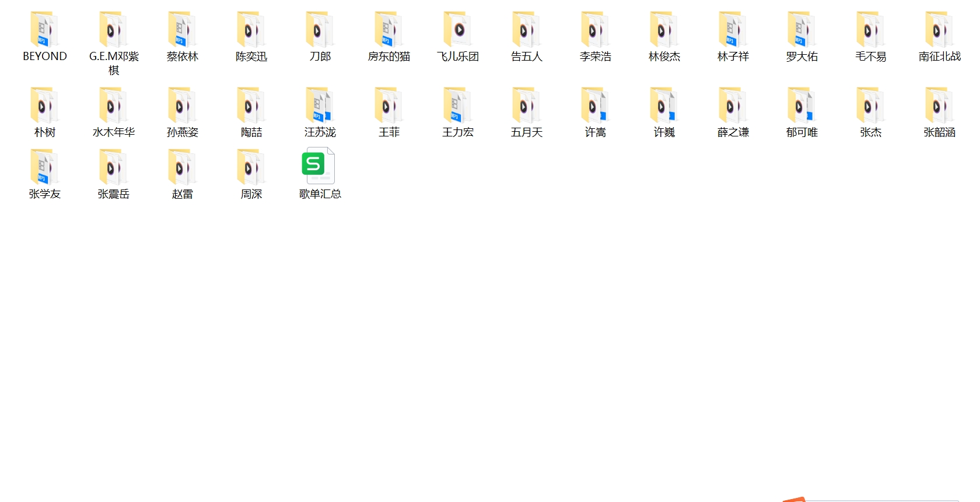Image resolution: width=980 pixels, height=502 pixels.
Task: Click the 刀郎 folder icon
Action: 320,30
